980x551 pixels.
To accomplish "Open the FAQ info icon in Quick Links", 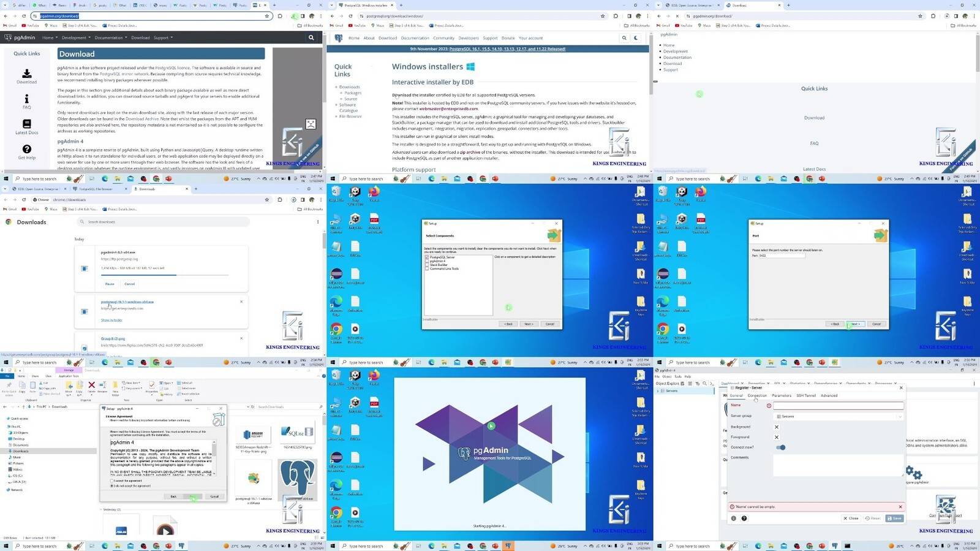I will point(26,99).
